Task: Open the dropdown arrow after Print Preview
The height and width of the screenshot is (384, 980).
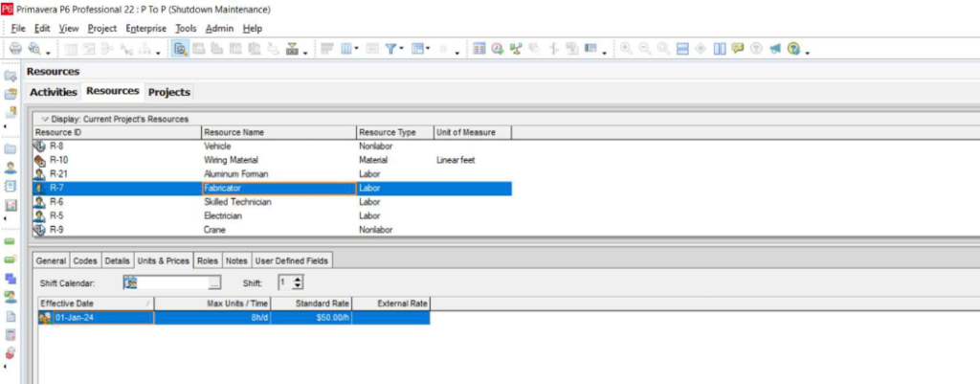Action: coord(48,52)
